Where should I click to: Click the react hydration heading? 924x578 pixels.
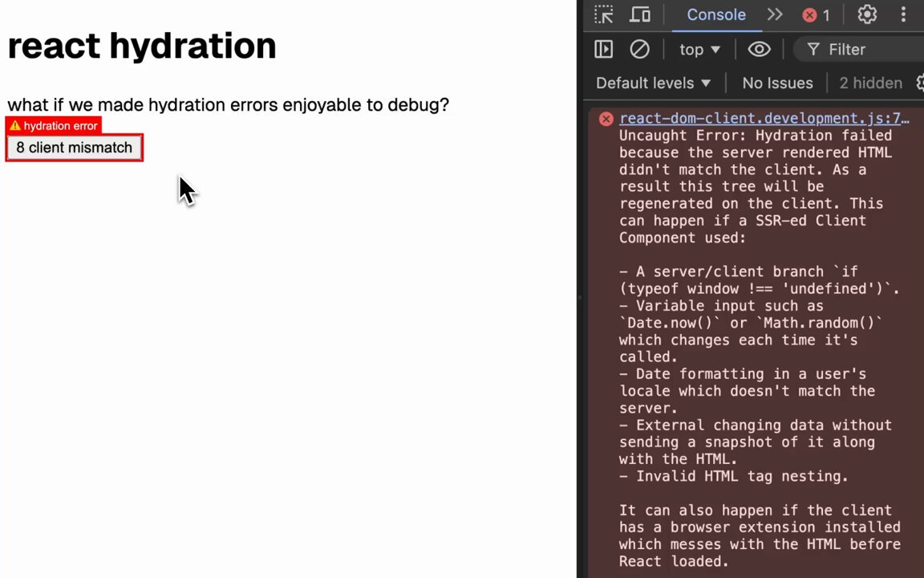point(142,46)
